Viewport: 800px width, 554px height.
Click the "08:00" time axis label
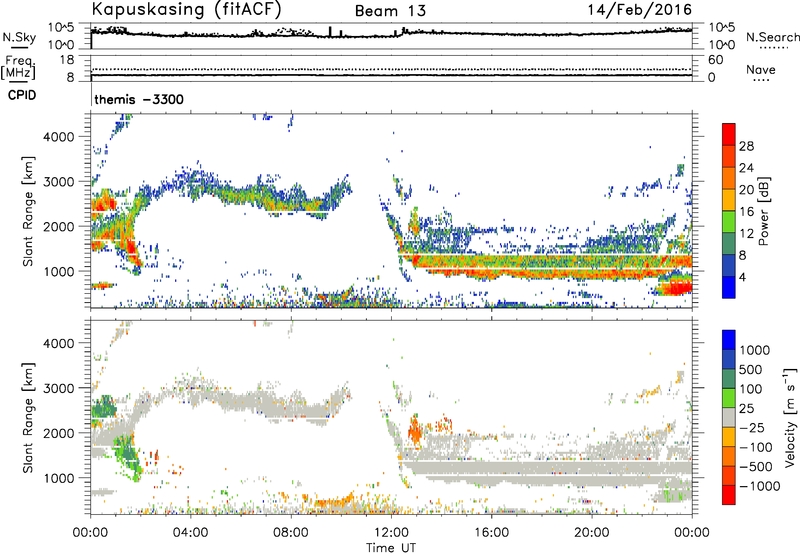point(291,533)
